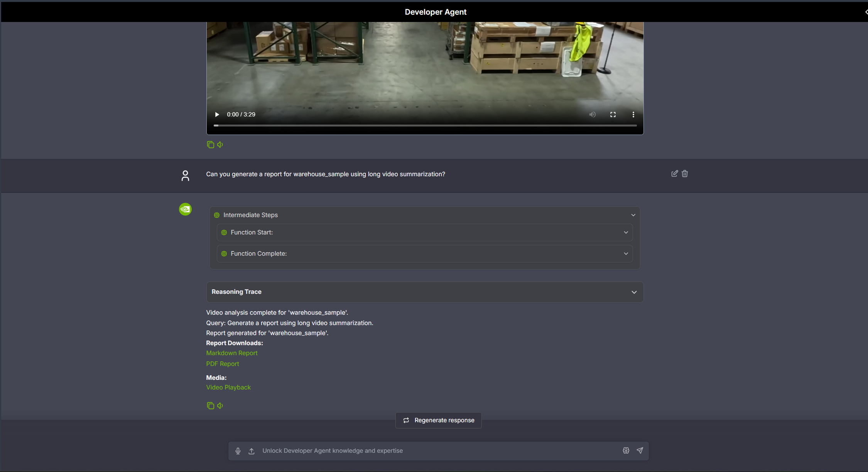Mute the warehouse video audio
This screenshot has width=868, height=472.
click(x=593, y=114)
